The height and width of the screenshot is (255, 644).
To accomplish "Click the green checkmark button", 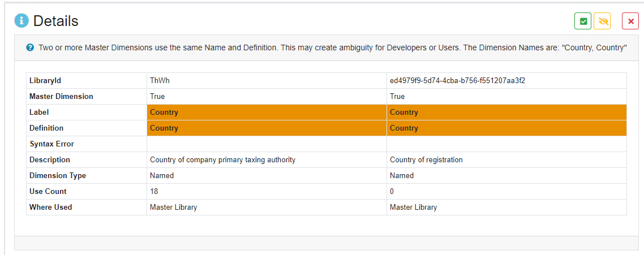I will tap(583, 21).
